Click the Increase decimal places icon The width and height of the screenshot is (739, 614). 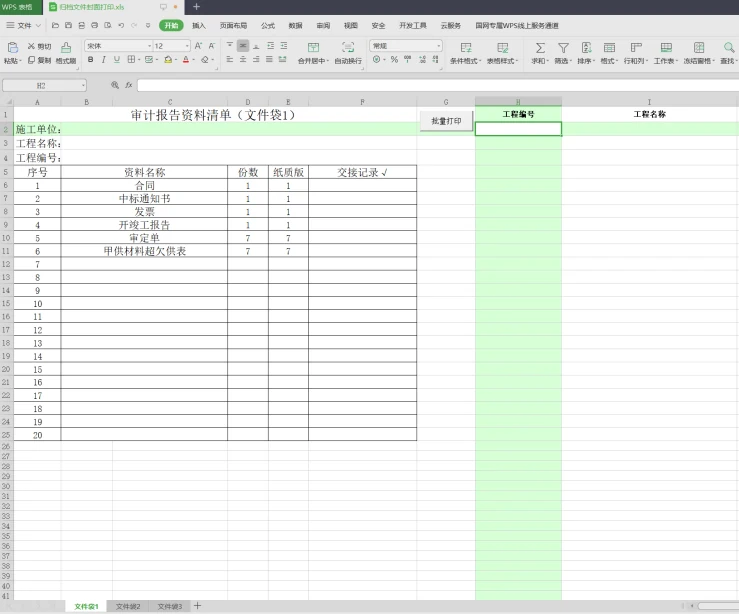click(x=422, y=59)
